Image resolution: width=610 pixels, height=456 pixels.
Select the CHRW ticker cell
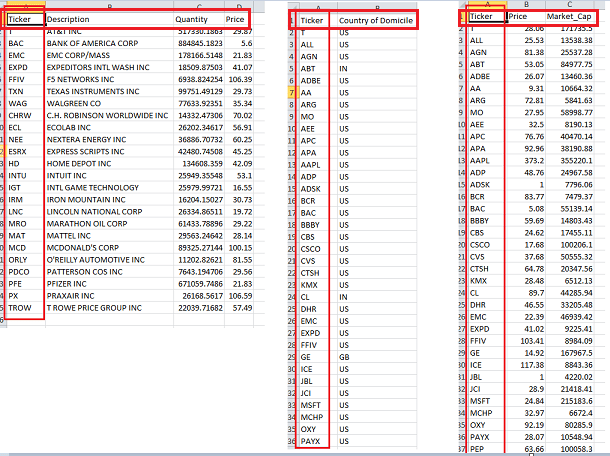tap(26, 116)
